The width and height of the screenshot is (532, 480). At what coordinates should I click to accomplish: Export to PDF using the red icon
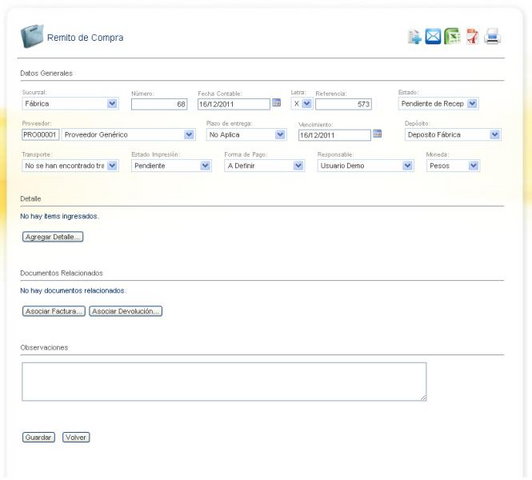(x=472, y=36)
